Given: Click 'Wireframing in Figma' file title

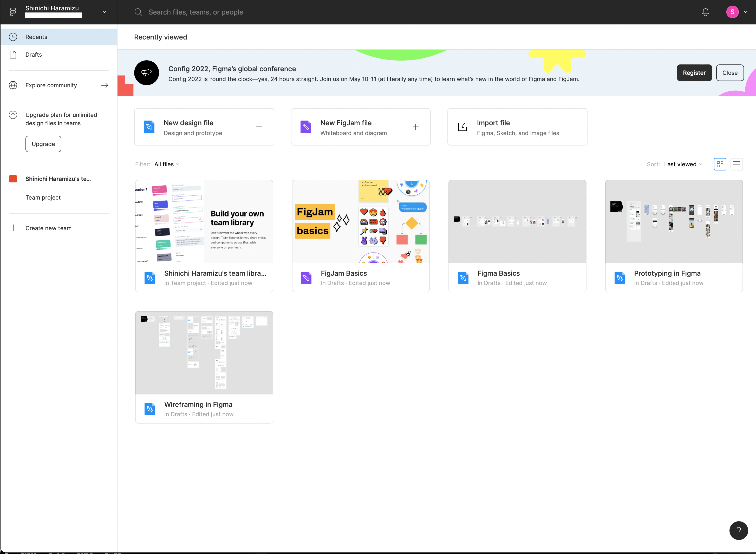Looking at the screenshot, I should (x=198, y=404).
